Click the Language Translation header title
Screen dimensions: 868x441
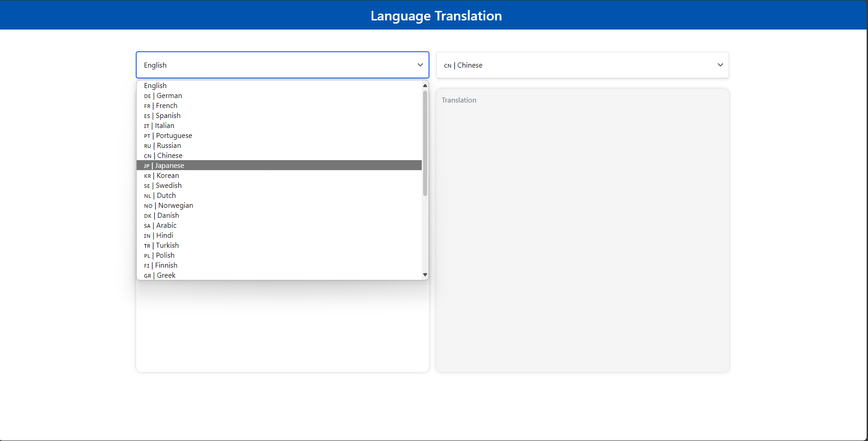tap(436, 16)
